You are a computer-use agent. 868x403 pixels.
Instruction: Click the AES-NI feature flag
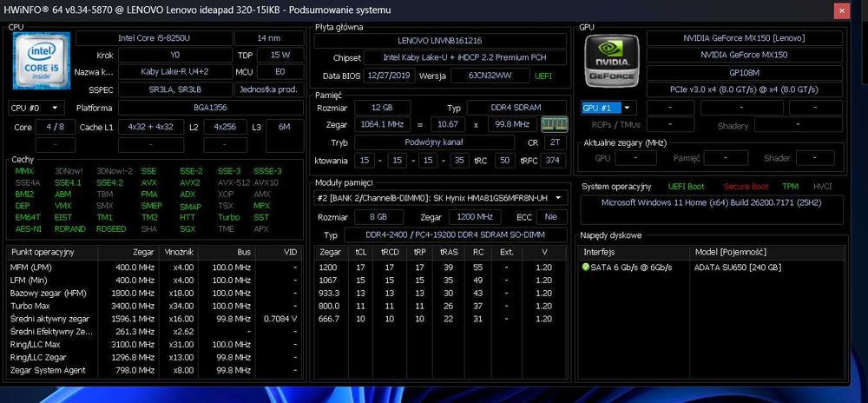click(29, 228)
